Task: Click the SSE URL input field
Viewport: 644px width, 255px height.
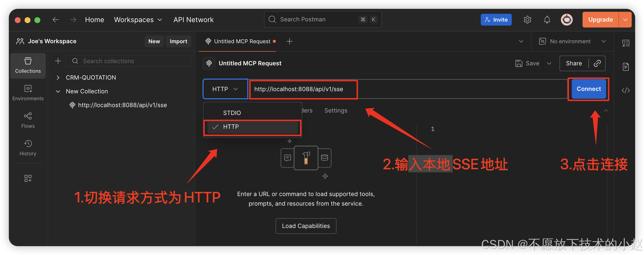Action: (x=408, y=89)
